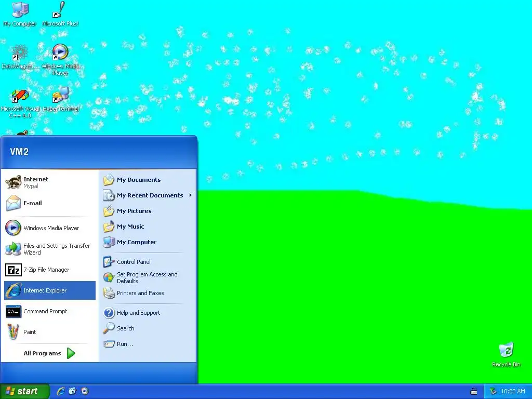The height and width of the screenshot is (399, 532).
Task: Open My Documents in Start menu
Action: [x=148, y=180]
